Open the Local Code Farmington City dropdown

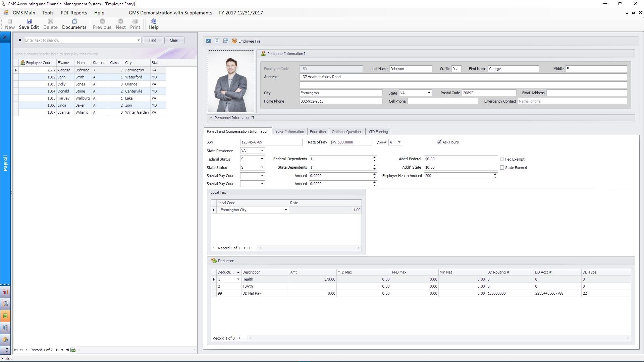(286, 210)
